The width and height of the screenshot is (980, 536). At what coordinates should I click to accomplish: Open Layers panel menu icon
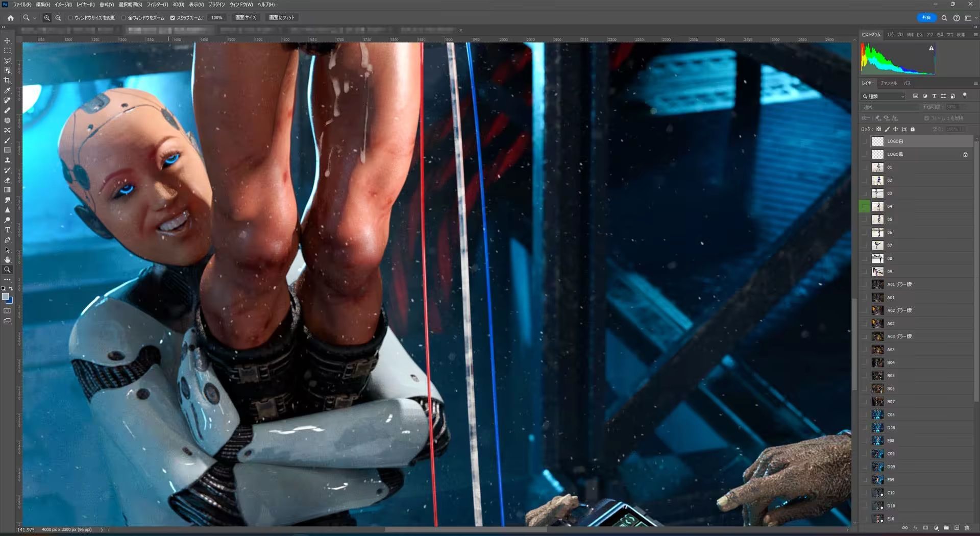point(975,83)
